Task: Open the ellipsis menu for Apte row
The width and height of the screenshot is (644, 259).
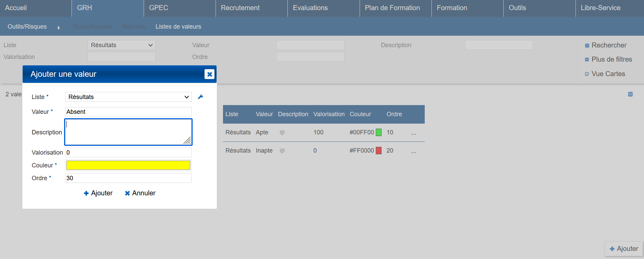Action: (414, 133)
